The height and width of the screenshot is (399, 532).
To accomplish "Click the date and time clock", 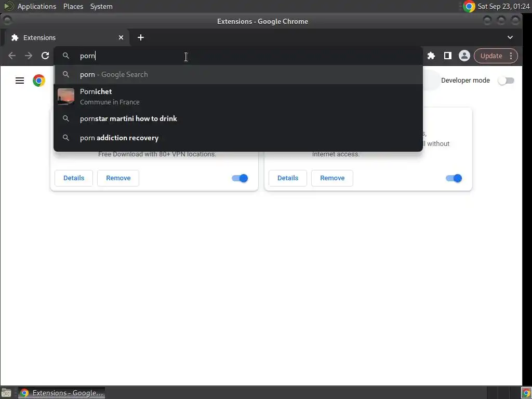I will (x=503, y=6).
